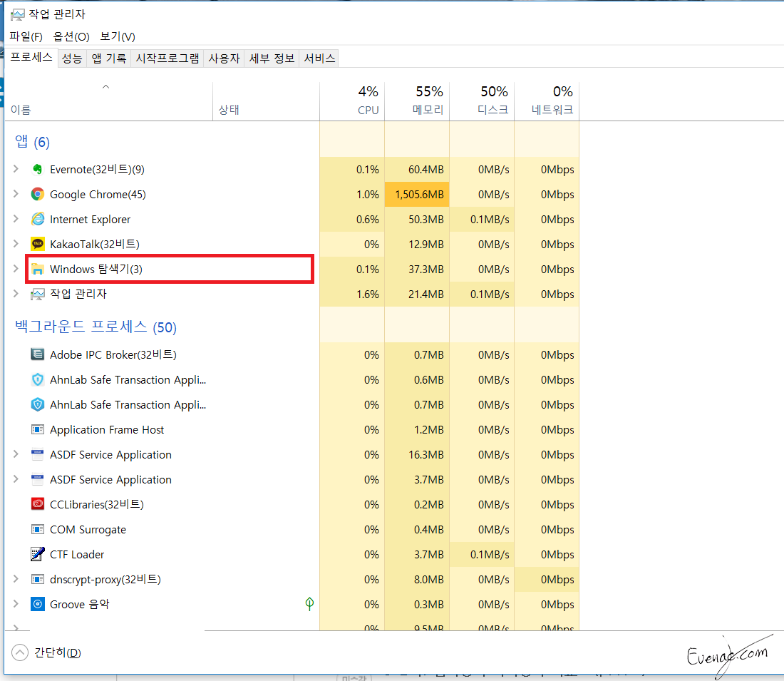Click the green leaf status icon for Groove 음악
The image size is (784, 681).
tap(309, 604)
